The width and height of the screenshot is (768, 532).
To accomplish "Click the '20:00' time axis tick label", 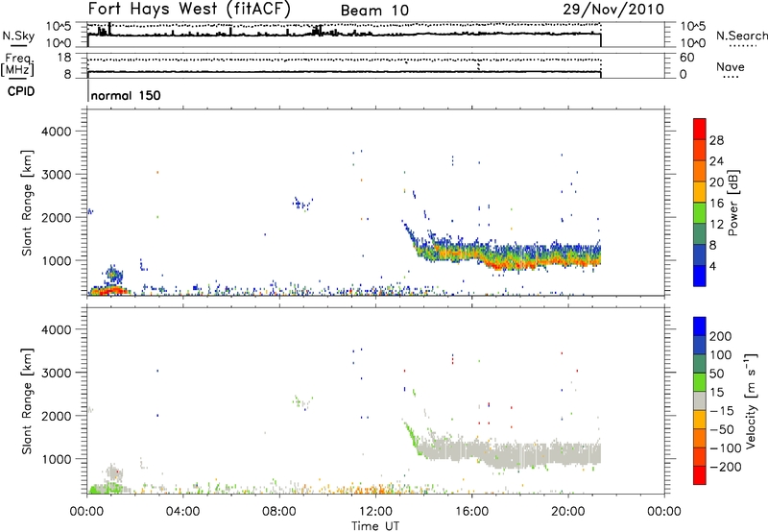I will click(x=567, y=512).
